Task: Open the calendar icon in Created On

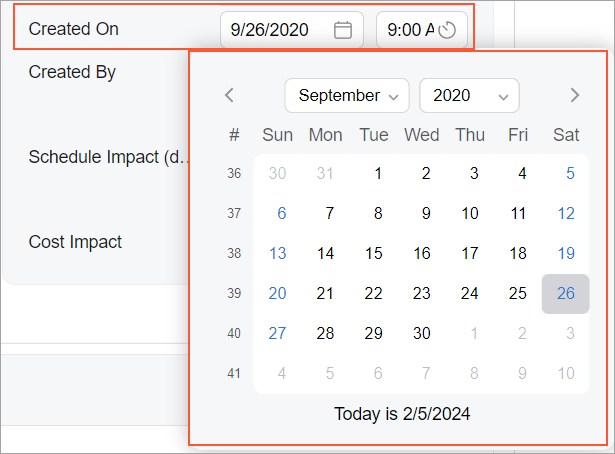Action: (343, 30)
